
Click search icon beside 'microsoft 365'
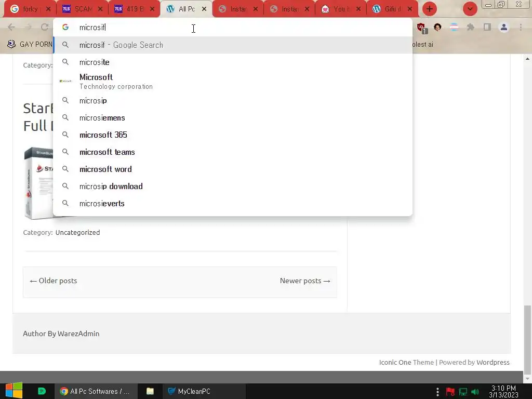point(65,135)
